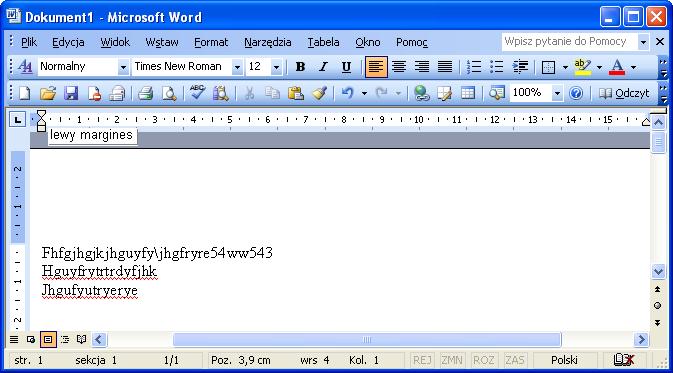Screen dimensions: 673x373
Task: Toggle ZAS overtype indicator
Action: [515, 360]
